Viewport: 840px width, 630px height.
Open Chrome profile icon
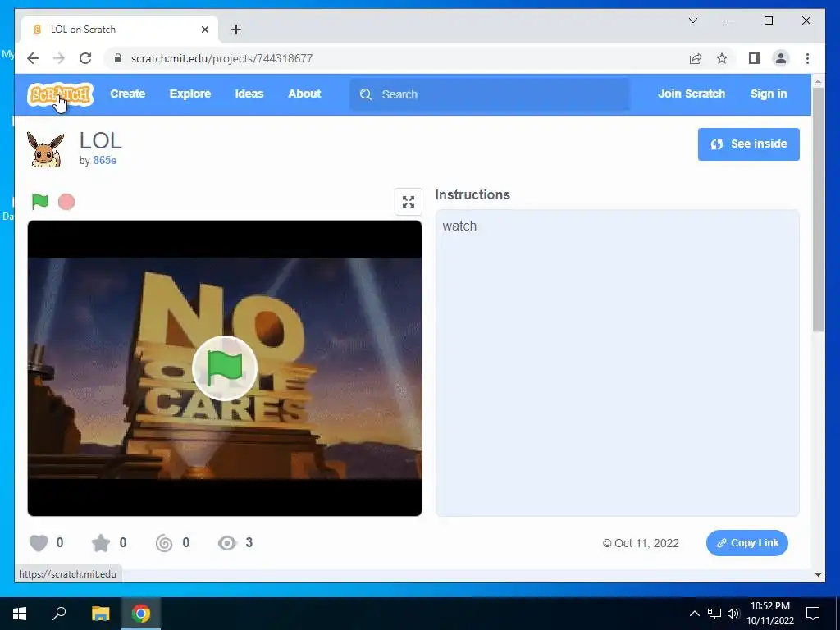point(781,58)
